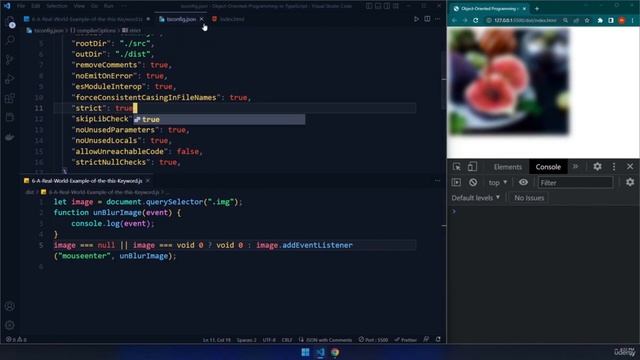Click Chrome back navigation arrow
The height and width of the screenshot is (360, 640).
[x=454, y=20]
